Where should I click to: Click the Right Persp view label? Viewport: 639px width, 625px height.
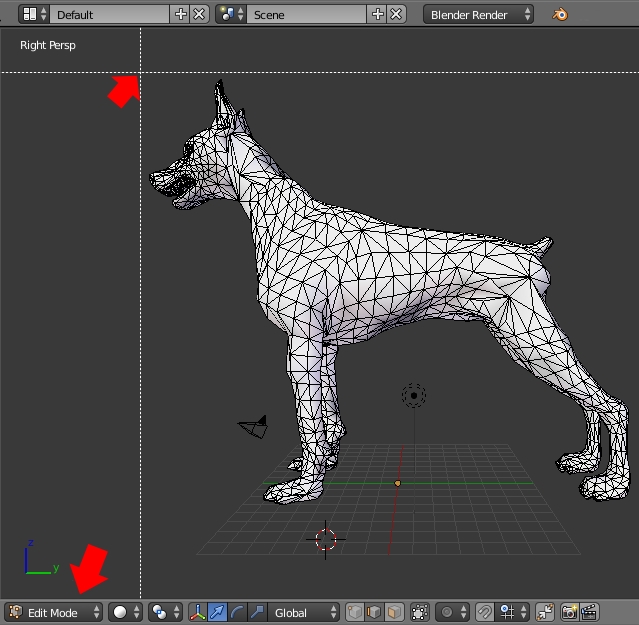tap(48, 45)
